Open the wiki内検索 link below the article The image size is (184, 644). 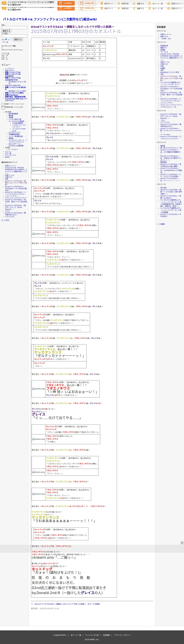click(x=67, y=604)
